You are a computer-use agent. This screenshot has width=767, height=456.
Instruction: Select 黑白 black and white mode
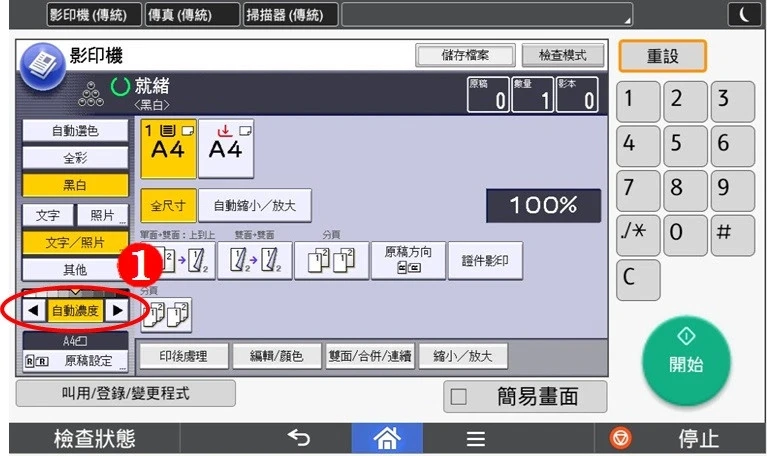(75, 185)
